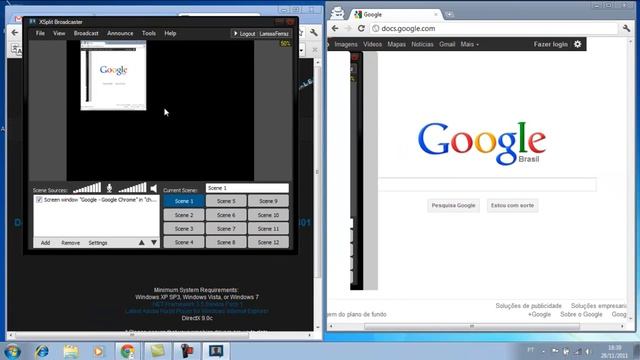640x360 pixels.
Task: Switch to Scene 12
Action: point(268,242)
